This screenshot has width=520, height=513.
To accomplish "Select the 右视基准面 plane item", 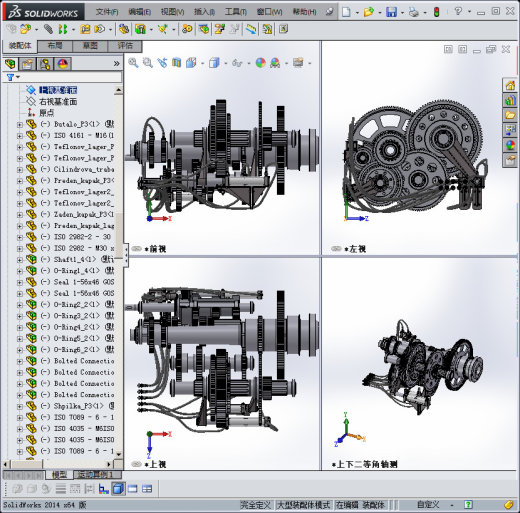I will [58, 101].
